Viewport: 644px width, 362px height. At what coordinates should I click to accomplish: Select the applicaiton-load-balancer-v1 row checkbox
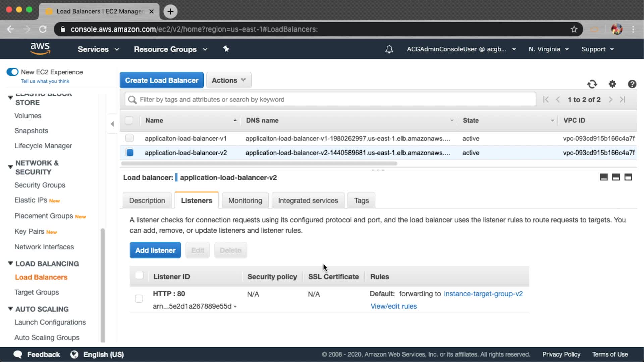pyautogui.click(x=129, y=138)
